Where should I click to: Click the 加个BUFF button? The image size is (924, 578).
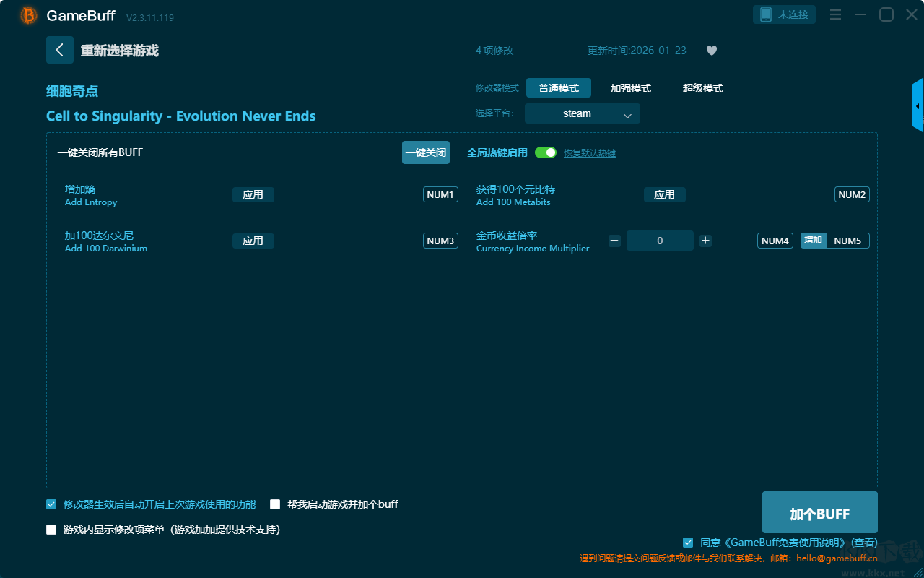[820, 513]
